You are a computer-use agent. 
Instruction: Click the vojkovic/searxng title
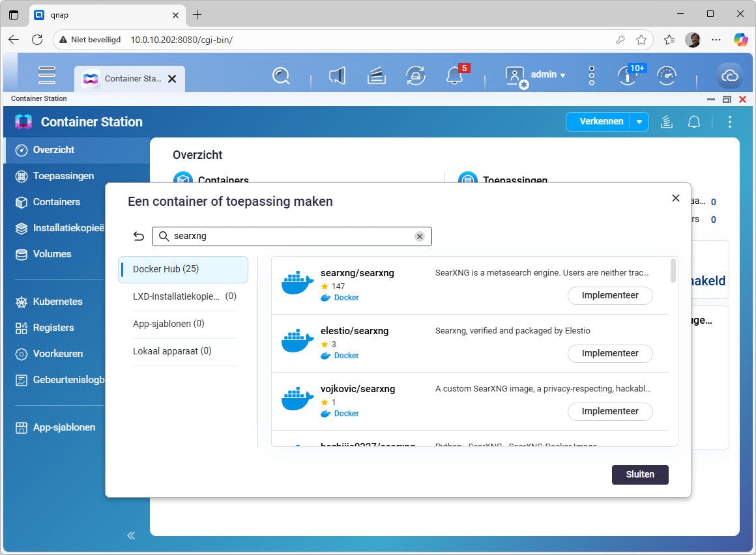click(358, 389)
